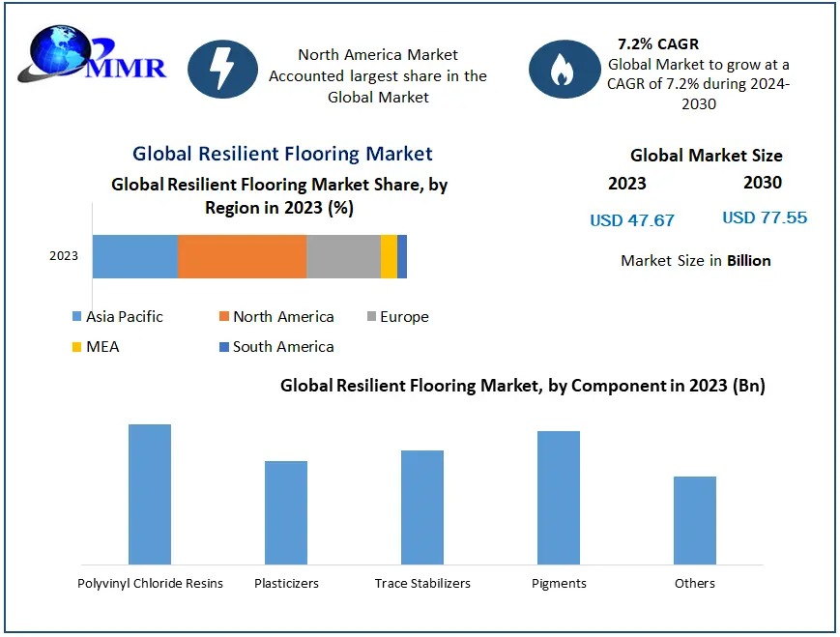The height and width of the screenshot is (637, 840).
Task: Click the Global Resilient Flooring Market title
Action: 282,154
